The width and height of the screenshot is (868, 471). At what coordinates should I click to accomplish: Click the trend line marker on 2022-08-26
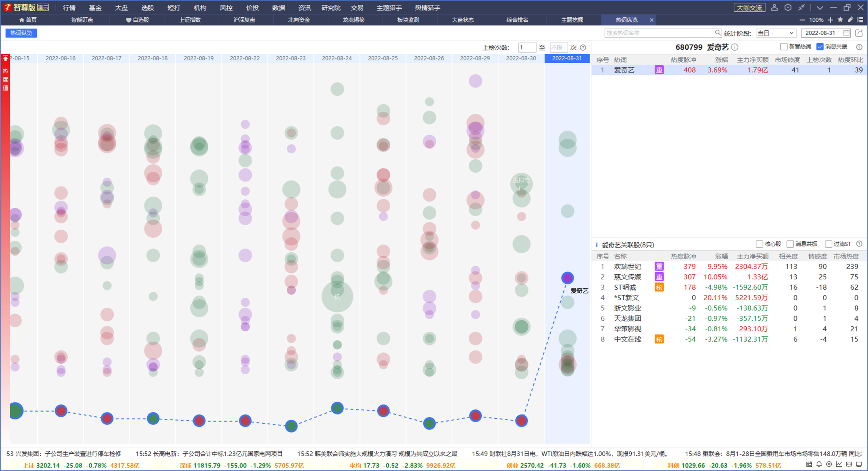pos(429,423)
